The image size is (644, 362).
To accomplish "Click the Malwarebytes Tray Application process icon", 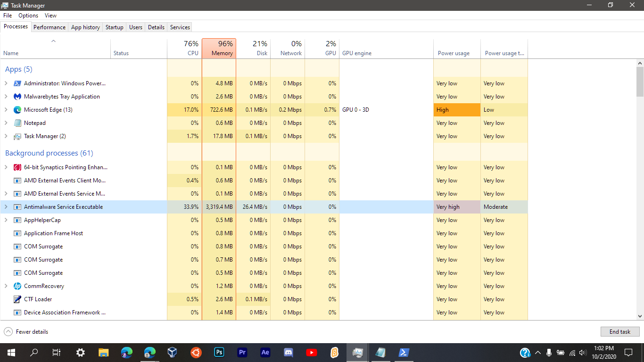I will click(17, 97).
